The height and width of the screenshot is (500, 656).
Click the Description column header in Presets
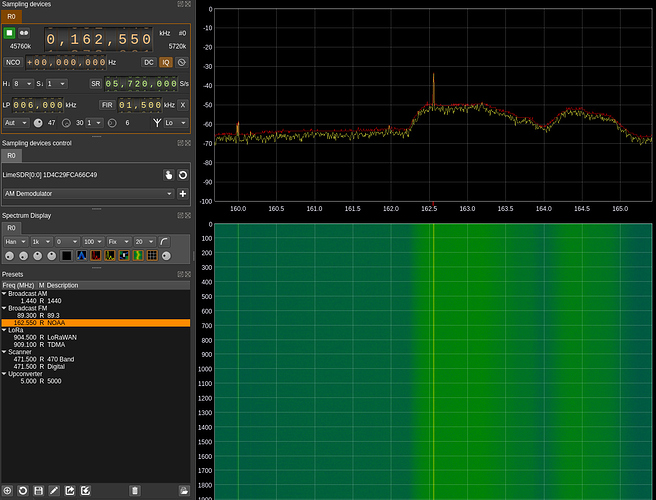(62, 285)
